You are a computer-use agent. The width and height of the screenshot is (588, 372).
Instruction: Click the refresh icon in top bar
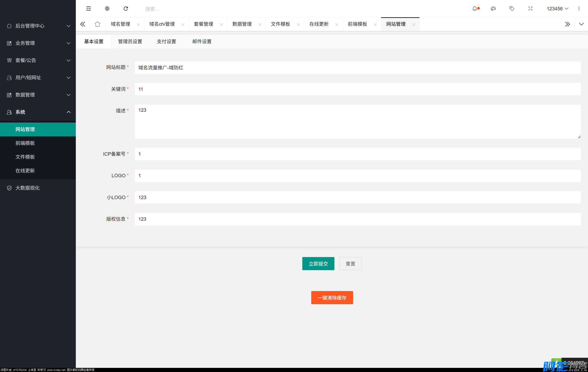click(x=126, y=9)
